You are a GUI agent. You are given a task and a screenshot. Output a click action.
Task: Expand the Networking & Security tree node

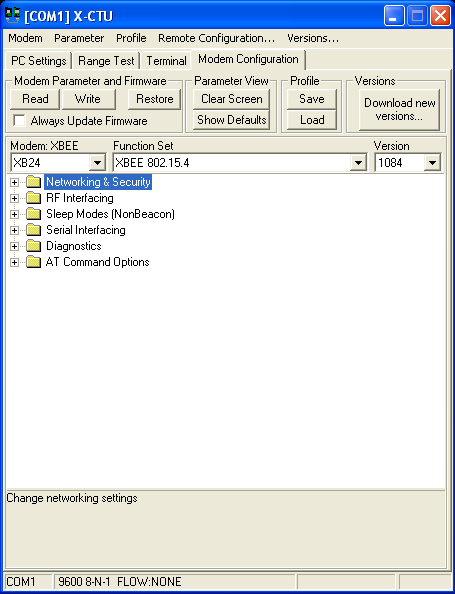tap(14, 182)
